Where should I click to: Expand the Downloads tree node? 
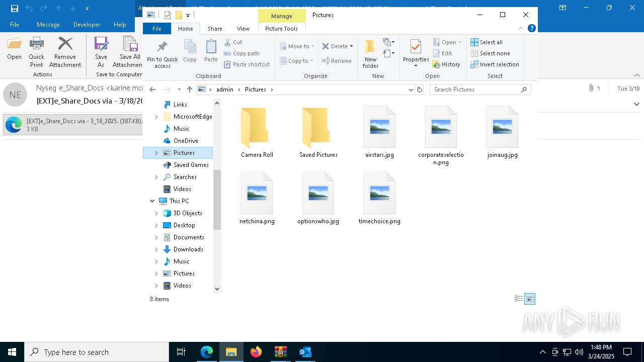156,249
